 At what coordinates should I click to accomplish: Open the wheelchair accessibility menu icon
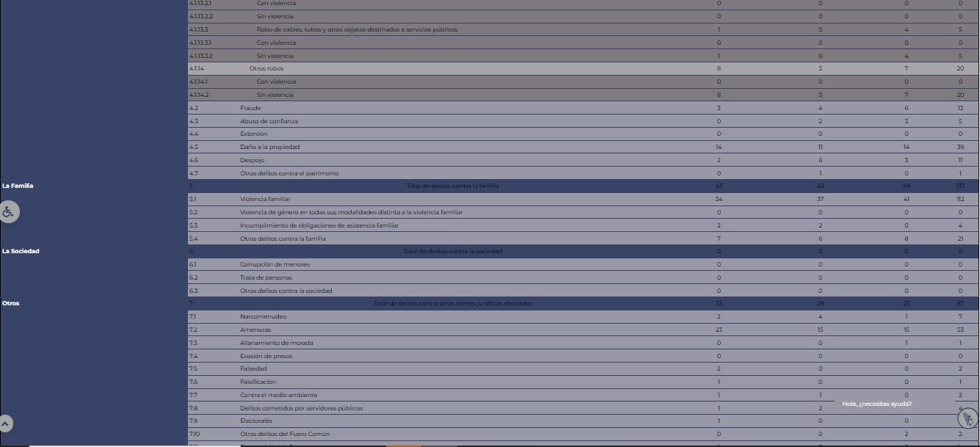[8, 212]
